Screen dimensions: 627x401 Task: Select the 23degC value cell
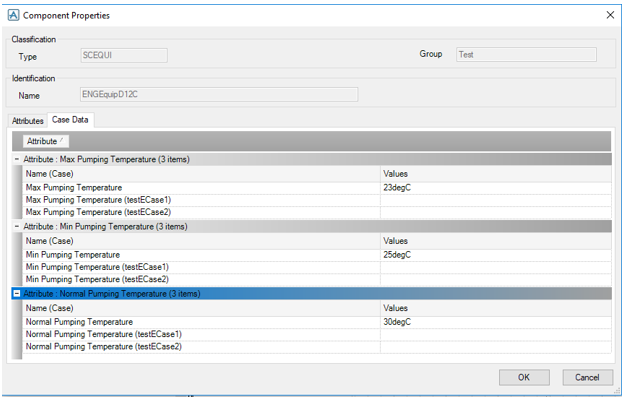(x=495, y=187)
